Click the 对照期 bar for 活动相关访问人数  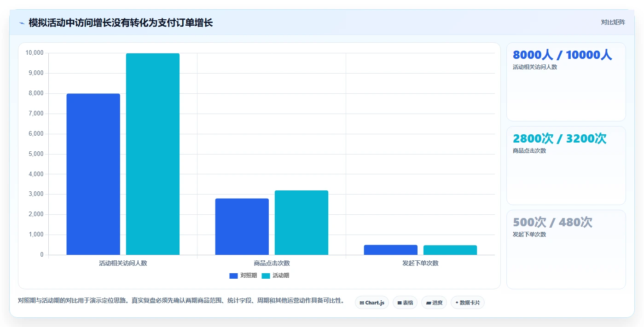(x=93, y=174)
